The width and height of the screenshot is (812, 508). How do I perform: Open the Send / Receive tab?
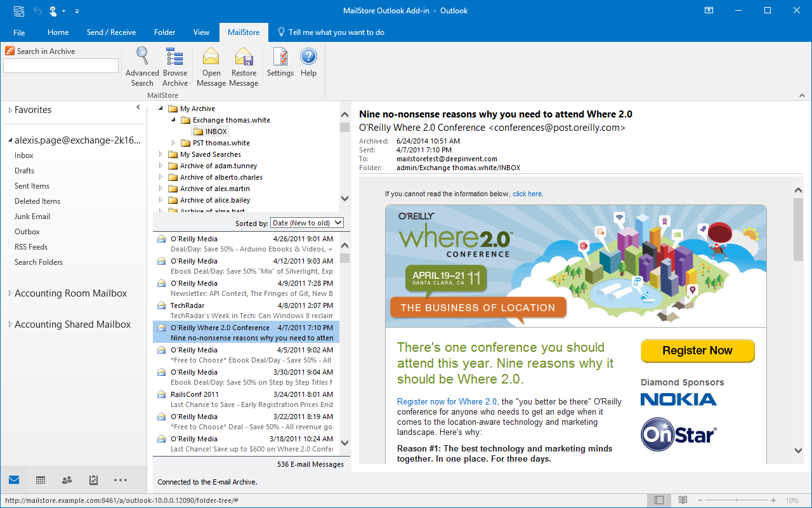tap(112, 32)
